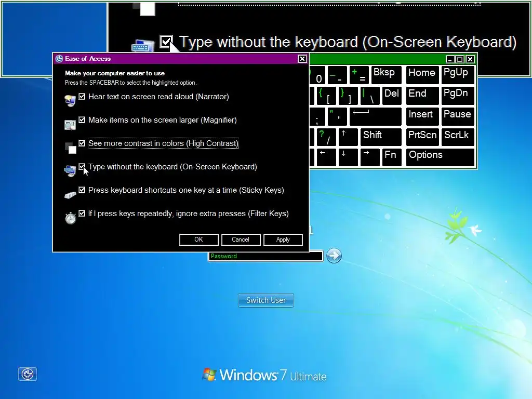Click the down arrow key on keyboard
This screenshot has height=399, width=532.
click(x=348, y=157)
